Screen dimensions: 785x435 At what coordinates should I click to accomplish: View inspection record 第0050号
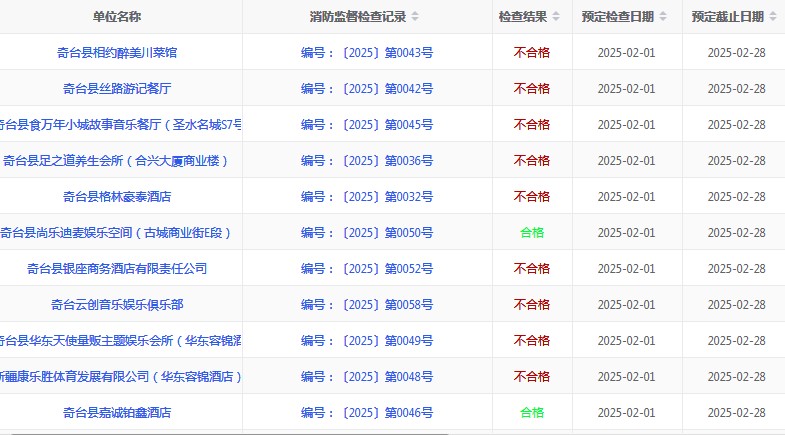[367, 232]
